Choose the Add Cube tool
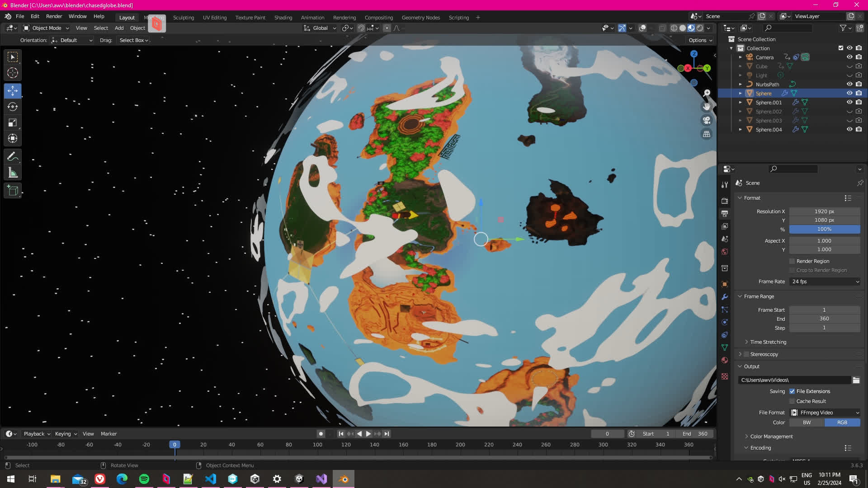 click(13, 191)
